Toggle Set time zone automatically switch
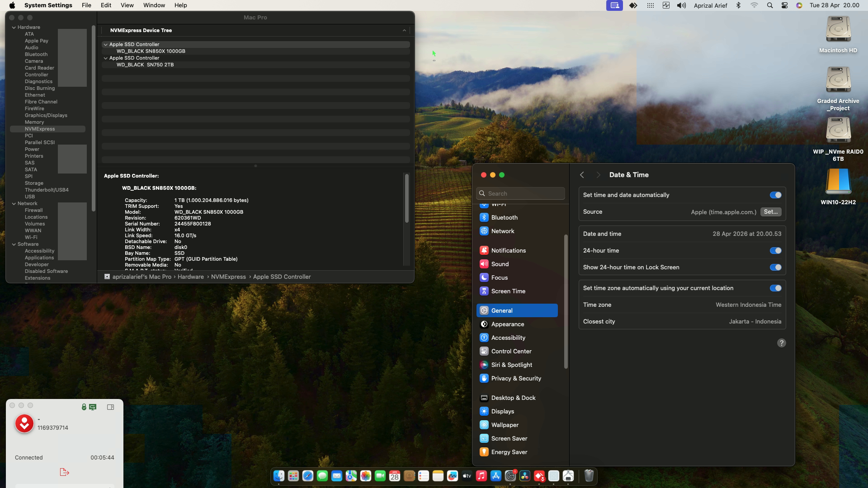868x488 pixels. [x=775, y=288]
